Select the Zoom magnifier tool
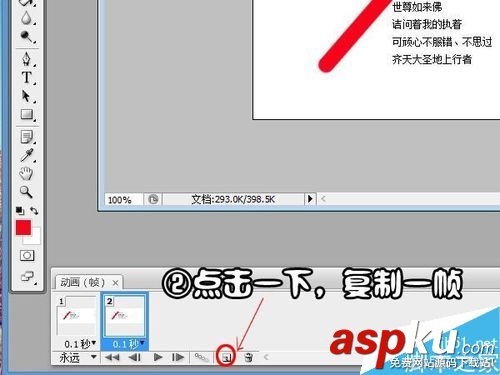Image resolution: width=500 pixels, height=375 pixels. pos(26,192)
